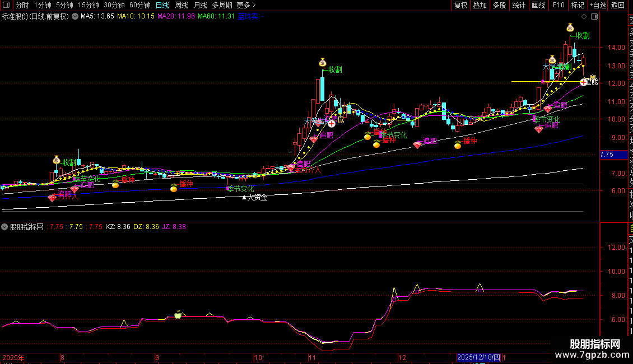Viewport: 633px width, 364px height.
Task: Click the money bag above the 大笔收割 label
Action: coord(552,60)
